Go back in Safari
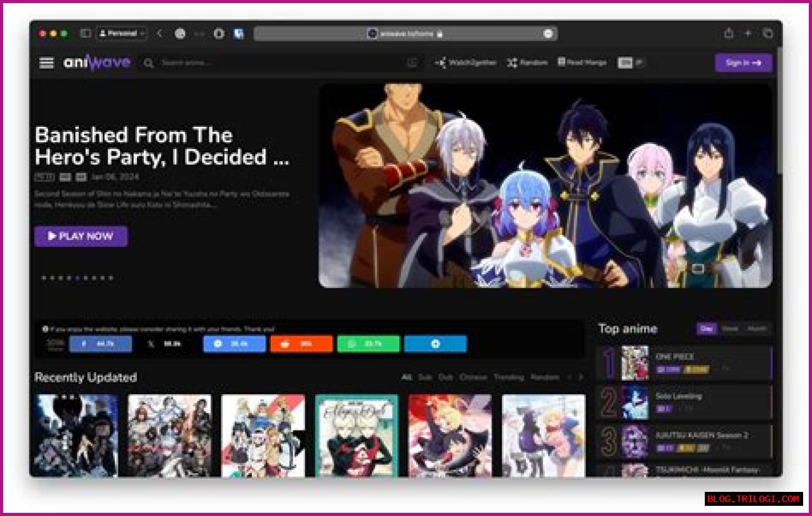812x516 pixels. (159, 33)
